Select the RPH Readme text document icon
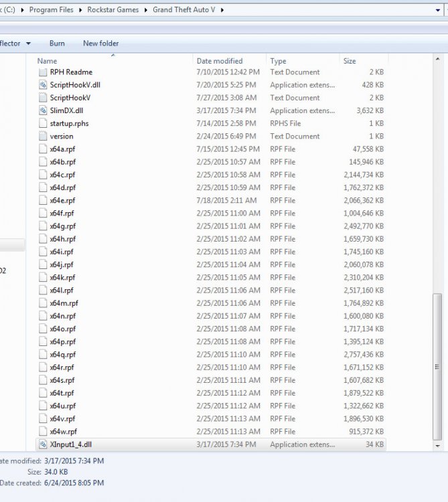The height and width of the screenshot is (502, 448). pos(43,72)
